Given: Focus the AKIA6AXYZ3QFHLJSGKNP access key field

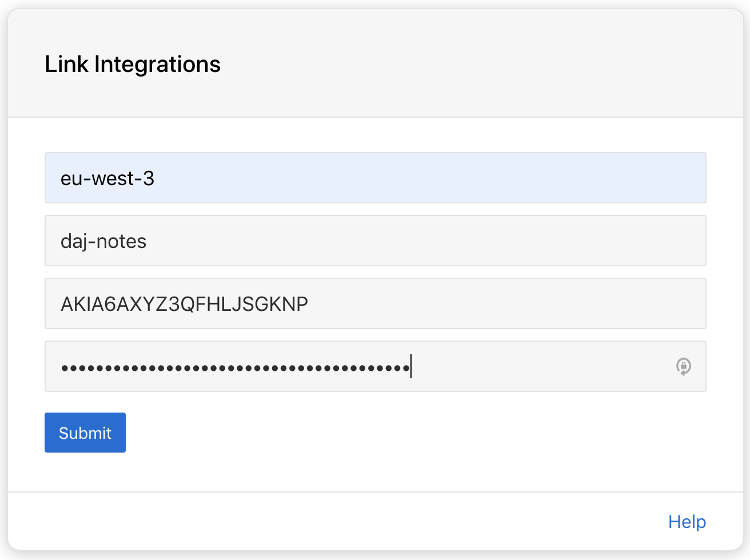Looking at the screenshot, I should coord(375,303).
